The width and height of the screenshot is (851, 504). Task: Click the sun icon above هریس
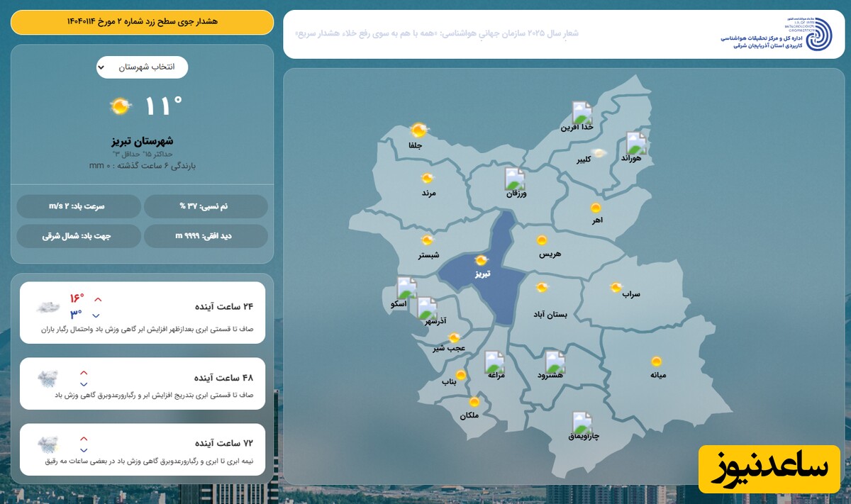pyautogui.click(x=542, y=240)
